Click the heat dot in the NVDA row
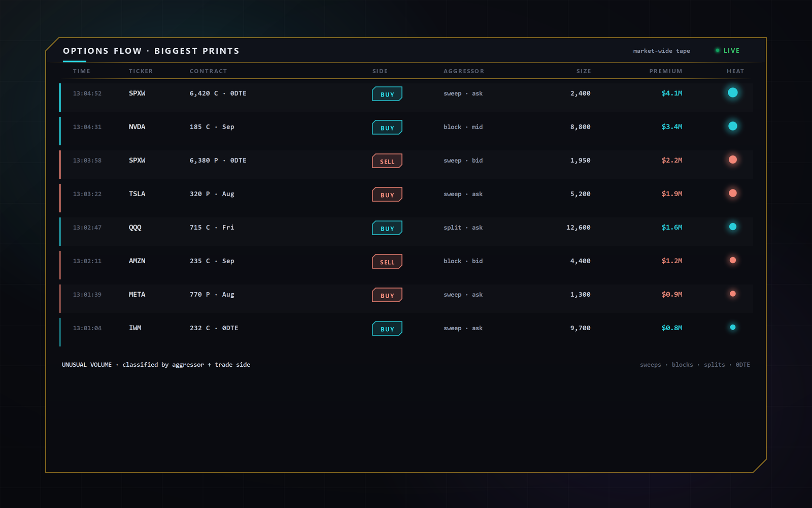Image resolution: width=812 pixels, height=508 pixels. click(733, 126)
